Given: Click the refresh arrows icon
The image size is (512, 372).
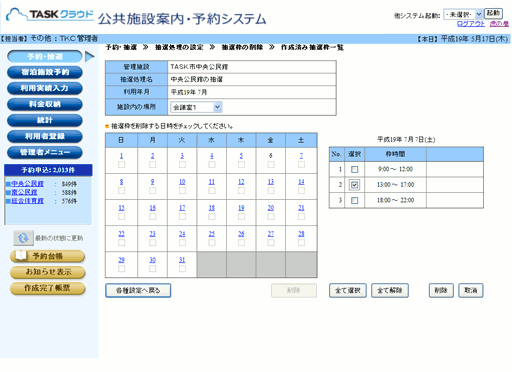Looking at the screenshot, I should tap(23, 238).
